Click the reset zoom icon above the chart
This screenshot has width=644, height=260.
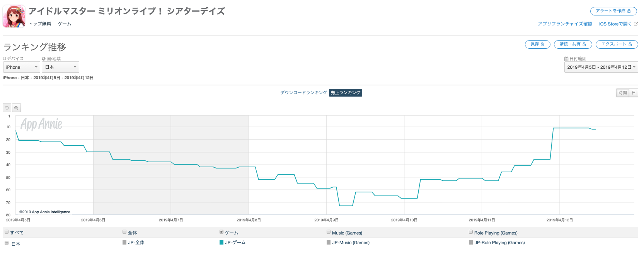[x=7, y=108]
